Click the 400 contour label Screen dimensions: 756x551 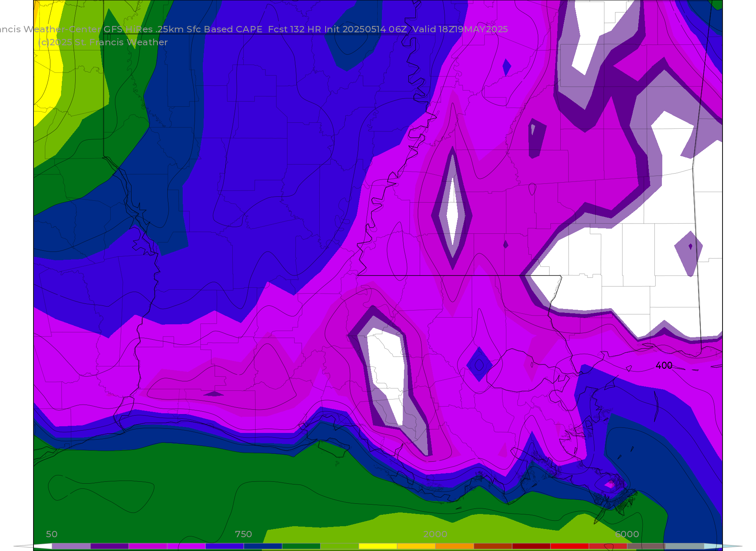pos(664,366)
